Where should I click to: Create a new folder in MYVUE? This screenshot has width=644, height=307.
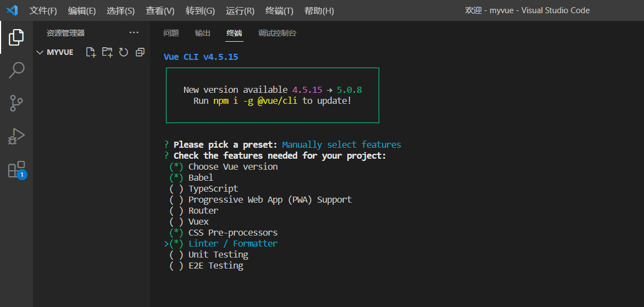pos(107,52)
